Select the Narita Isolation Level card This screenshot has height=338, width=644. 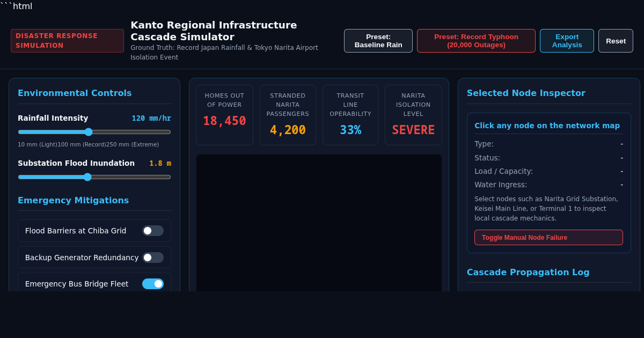click(413, 115)
